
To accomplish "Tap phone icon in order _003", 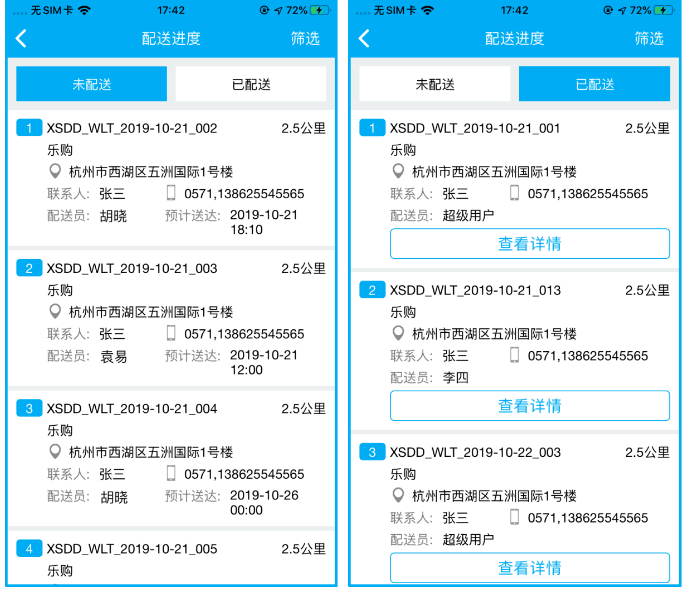I will (171, 333).
